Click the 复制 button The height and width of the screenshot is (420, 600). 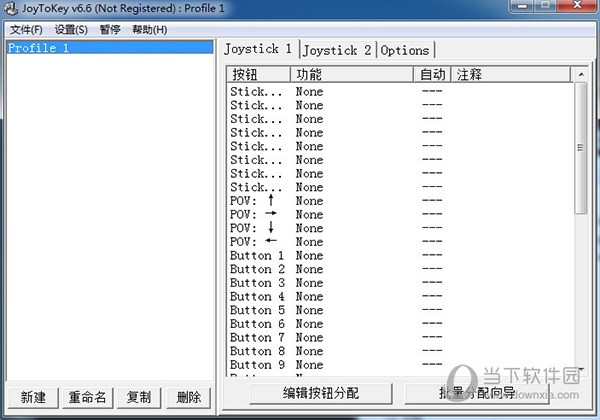(139, 397)
